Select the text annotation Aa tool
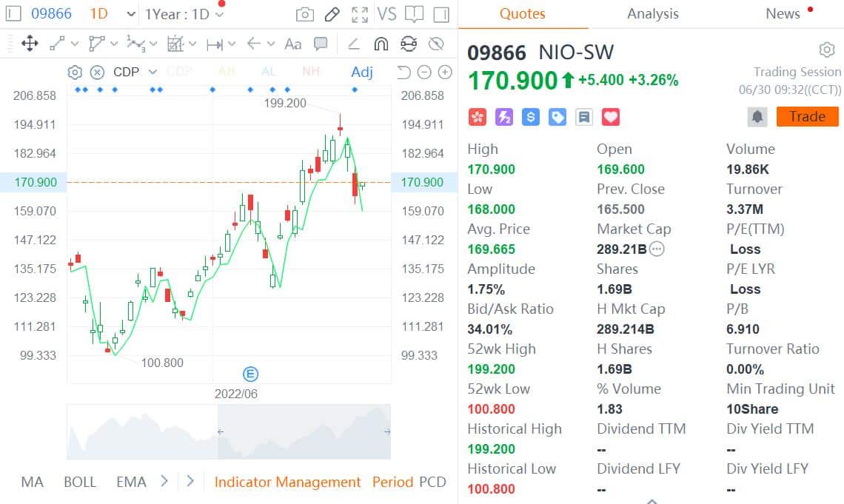Viewport: 844px width, 504px height. click(x=292, y=44)
